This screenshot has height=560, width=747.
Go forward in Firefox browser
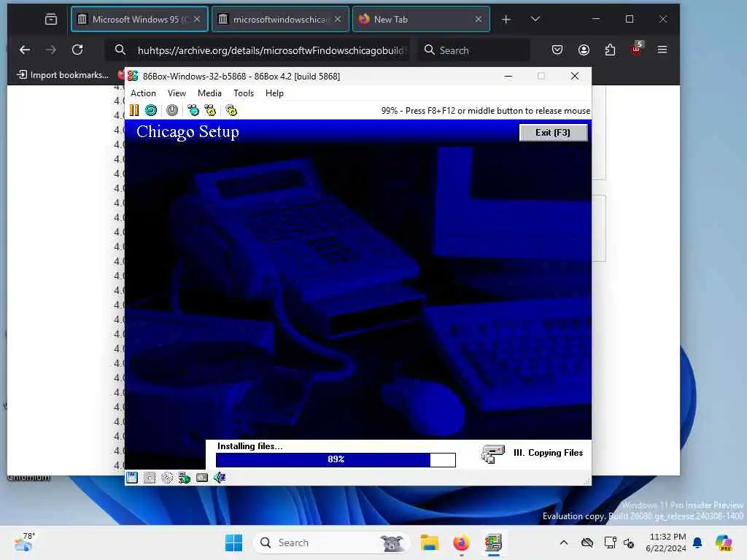[51, 50]
